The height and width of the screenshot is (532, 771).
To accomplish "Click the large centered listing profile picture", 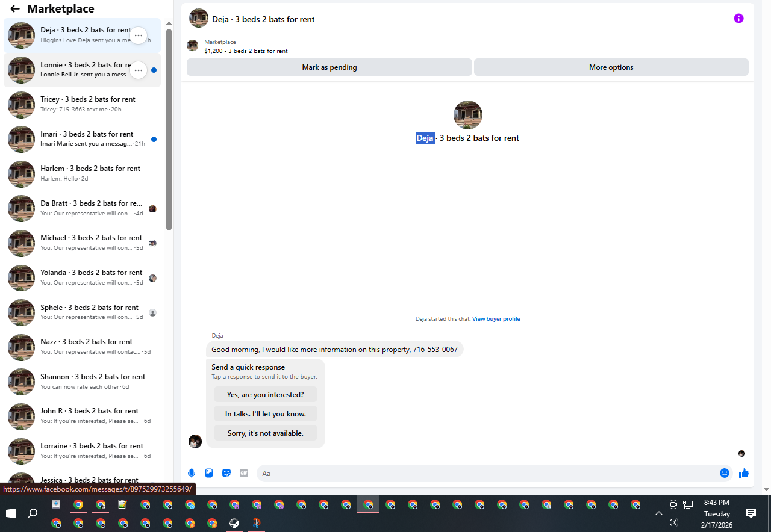I will pos(468,115).
